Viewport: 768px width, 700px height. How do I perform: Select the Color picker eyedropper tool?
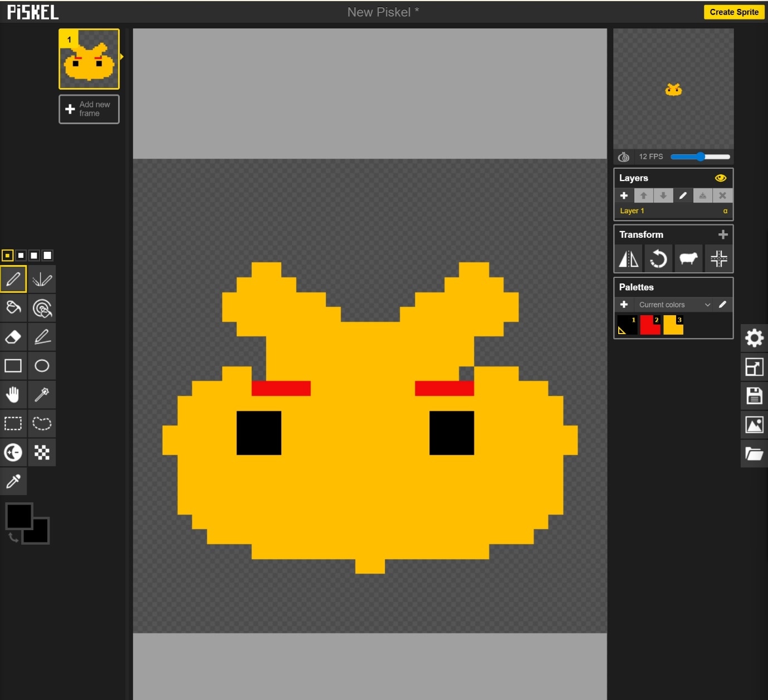tap(13, 481)
